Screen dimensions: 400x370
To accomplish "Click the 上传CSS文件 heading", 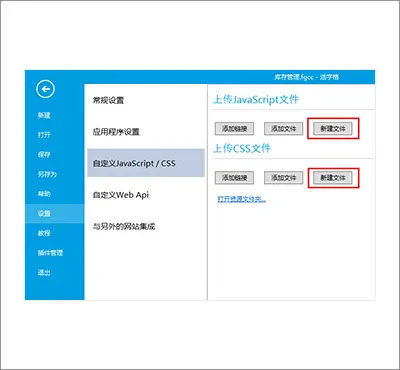I will 242,148.
